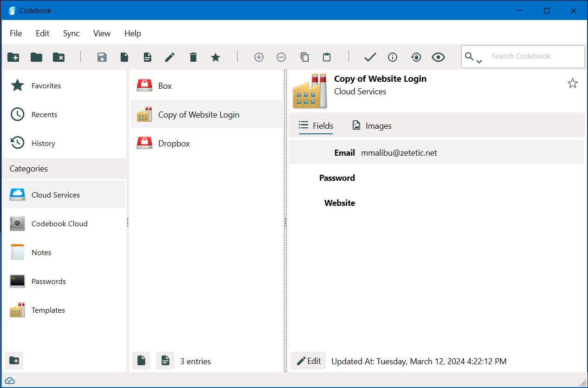Click the Updated At timestamp text
The height and width of the screenshot is (388, 588).
pyautogui.click(x=419, y=361)
